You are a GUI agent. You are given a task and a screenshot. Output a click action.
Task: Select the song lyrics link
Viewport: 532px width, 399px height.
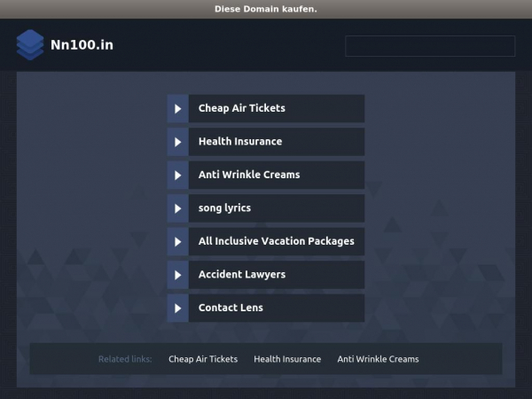[224, 208]
